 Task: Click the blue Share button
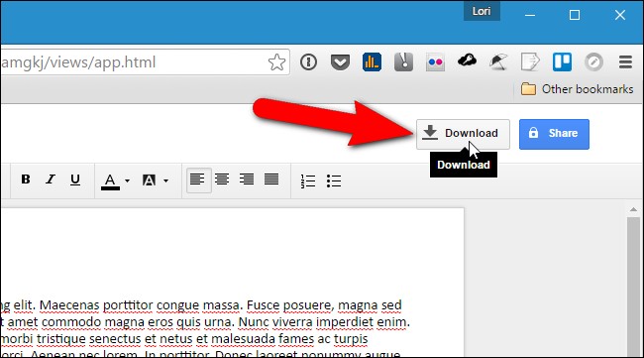pyautogui.click(x=554, y=134)
